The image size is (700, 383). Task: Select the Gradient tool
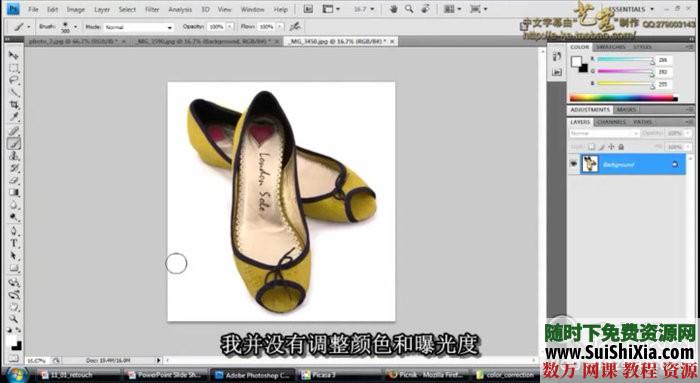[14, 192]
